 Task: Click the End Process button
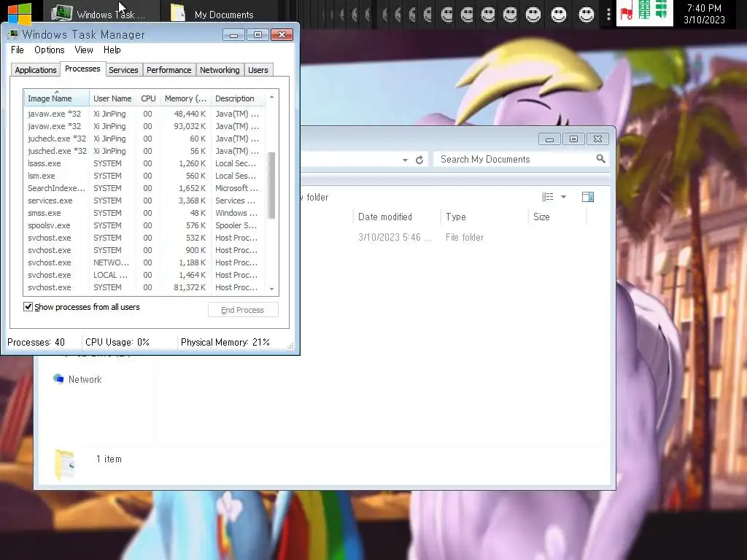coord(242,310)
